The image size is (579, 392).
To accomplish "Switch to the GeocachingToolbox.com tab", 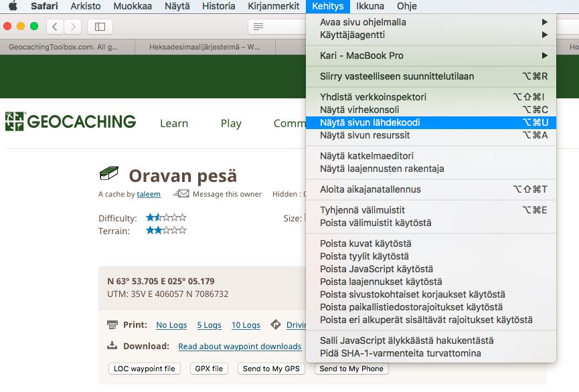I will pyautogui.click(x=67, y=47).
